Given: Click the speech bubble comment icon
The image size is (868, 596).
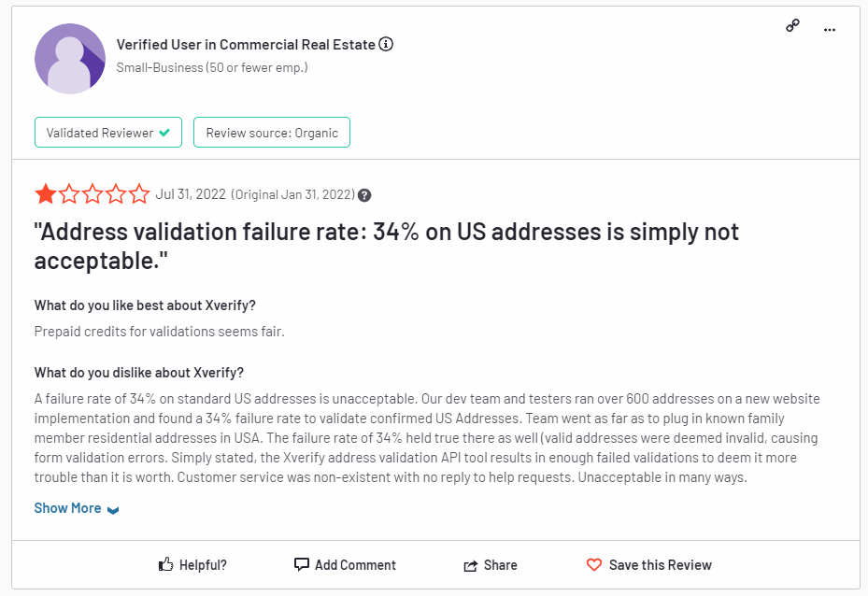Looking at the screenshot, I should [301, 564].
